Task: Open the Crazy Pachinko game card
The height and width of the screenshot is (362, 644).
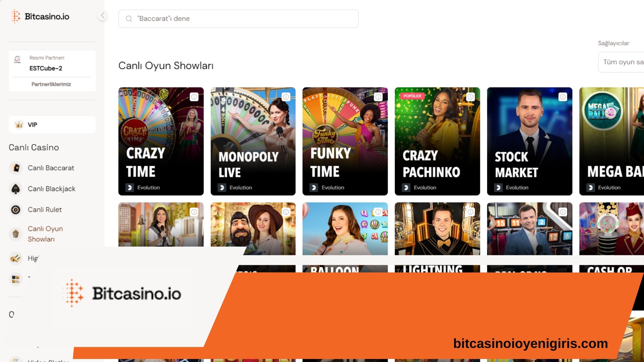Action: pyautogui.click(x=437, y=141)
